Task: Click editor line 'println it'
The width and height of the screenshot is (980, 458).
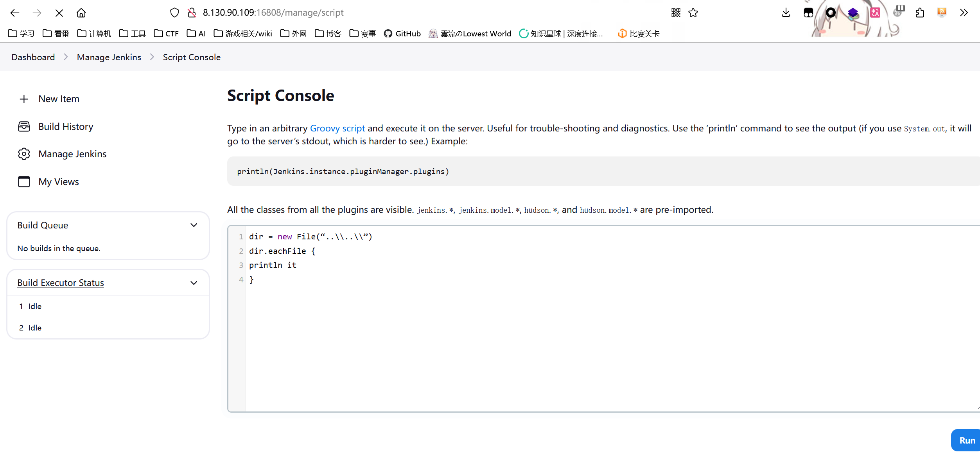Action: point(273,265)
